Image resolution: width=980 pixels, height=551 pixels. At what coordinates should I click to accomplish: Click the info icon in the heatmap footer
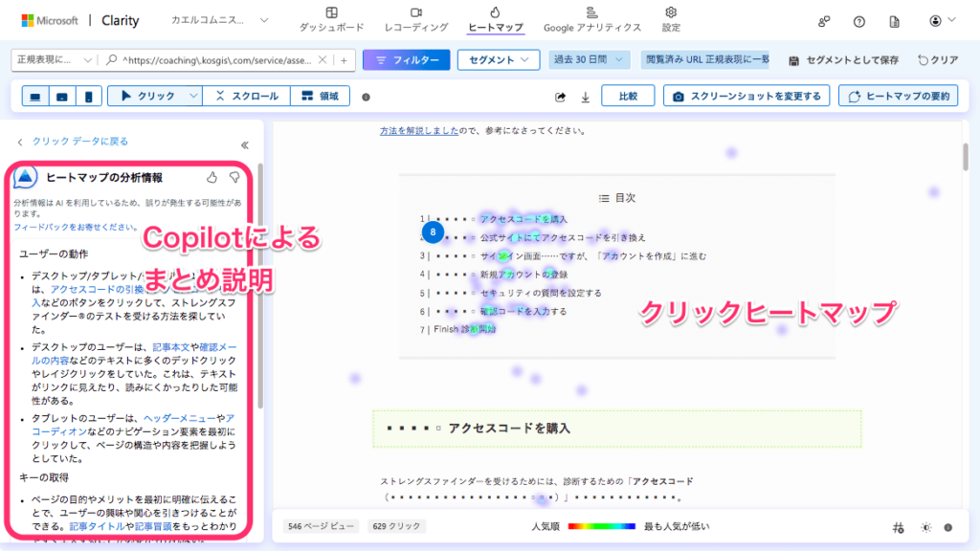pyautogui.click(x=948, y=528)
